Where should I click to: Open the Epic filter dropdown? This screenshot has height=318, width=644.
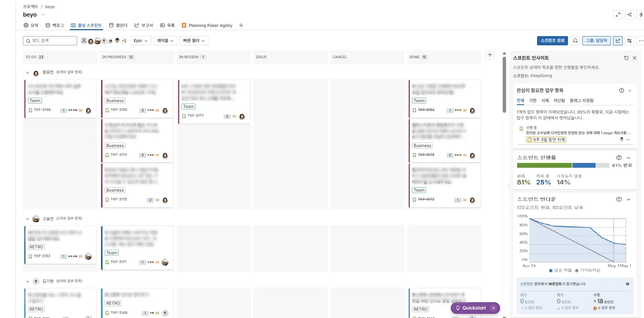[x=141, y=41]
